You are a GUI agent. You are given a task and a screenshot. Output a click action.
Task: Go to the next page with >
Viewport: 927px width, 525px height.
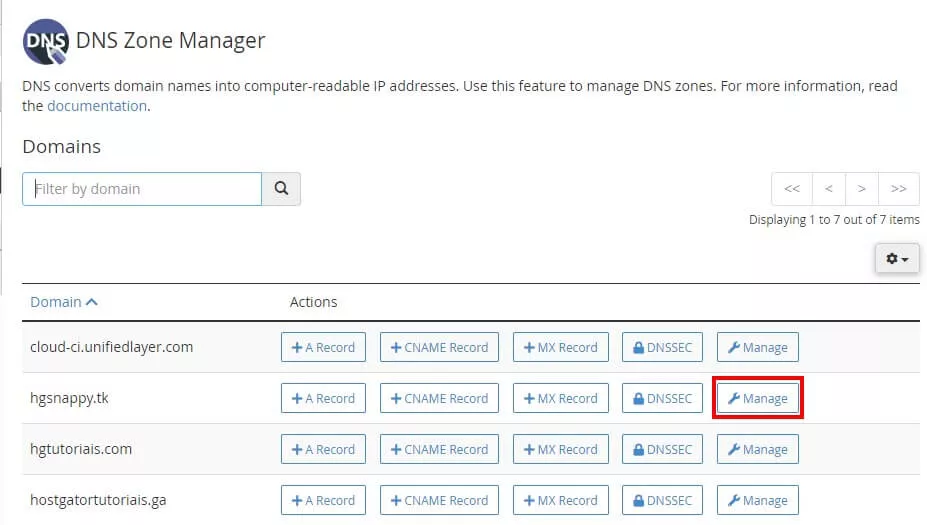click(862, 189)
